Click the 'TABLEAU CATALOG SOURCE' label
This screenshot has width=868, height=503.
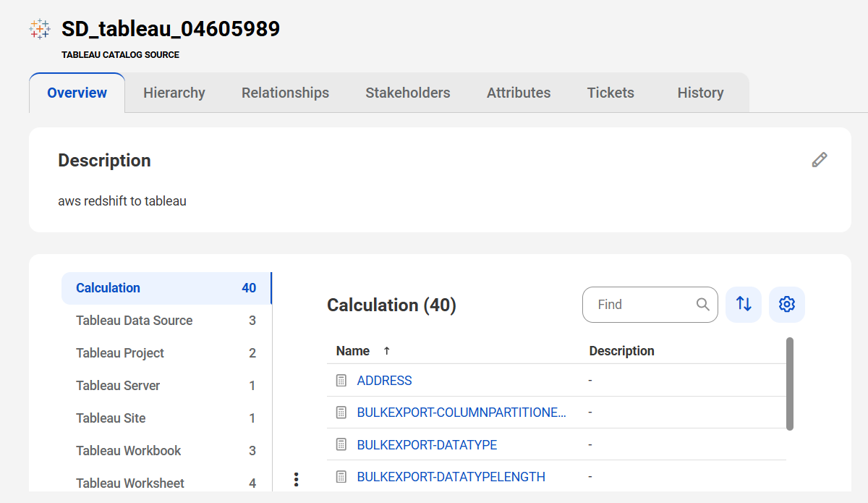(x=121, y=55)
